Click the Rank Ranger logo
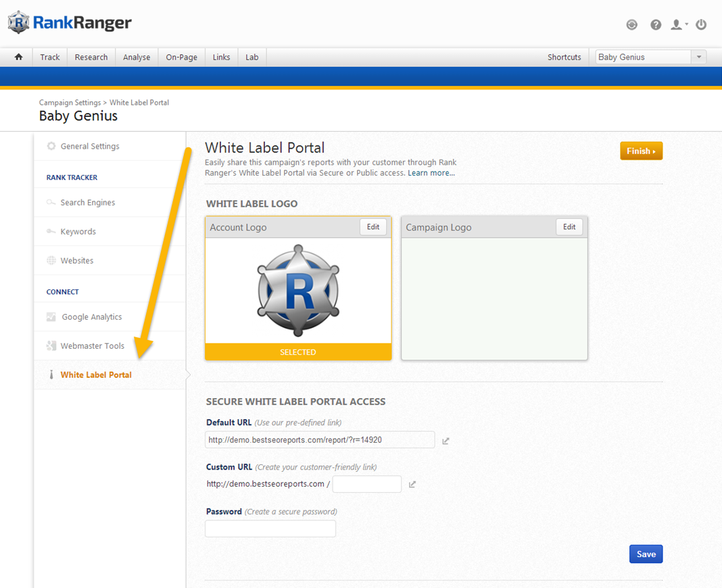 70,23
